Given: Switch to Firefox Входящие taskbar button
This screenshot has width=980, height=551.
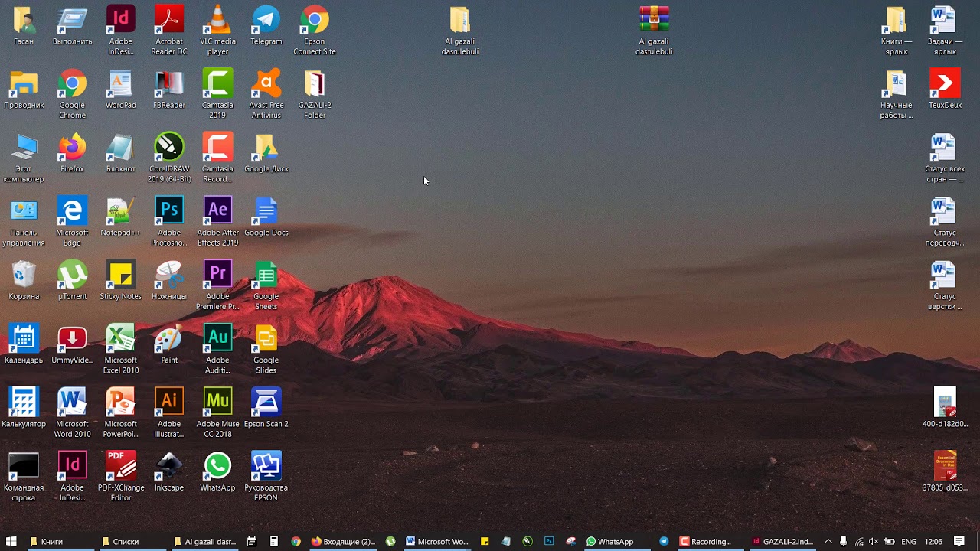Looking at the screenshot, I should pos(343,542).
